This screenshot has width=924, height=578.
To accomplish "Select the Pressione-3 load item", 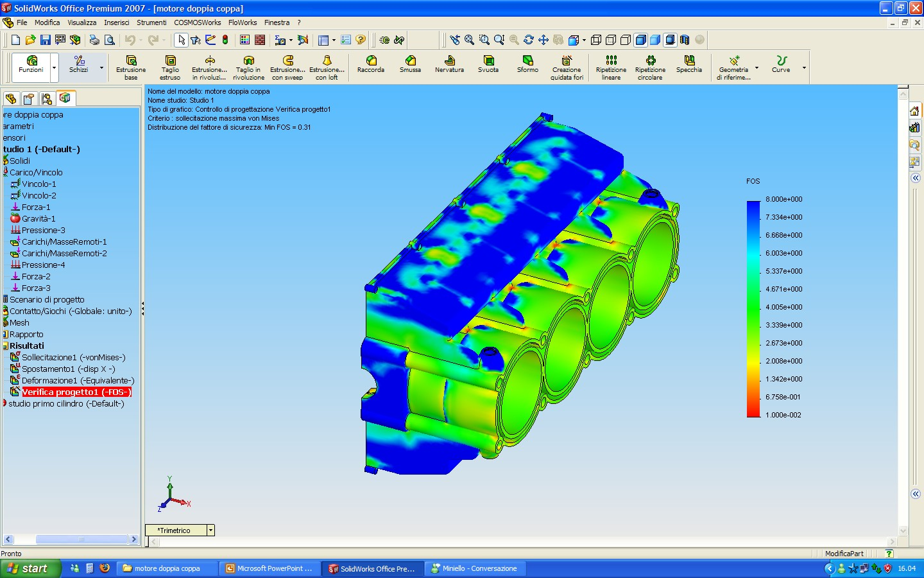I will [x=43, y=231].
